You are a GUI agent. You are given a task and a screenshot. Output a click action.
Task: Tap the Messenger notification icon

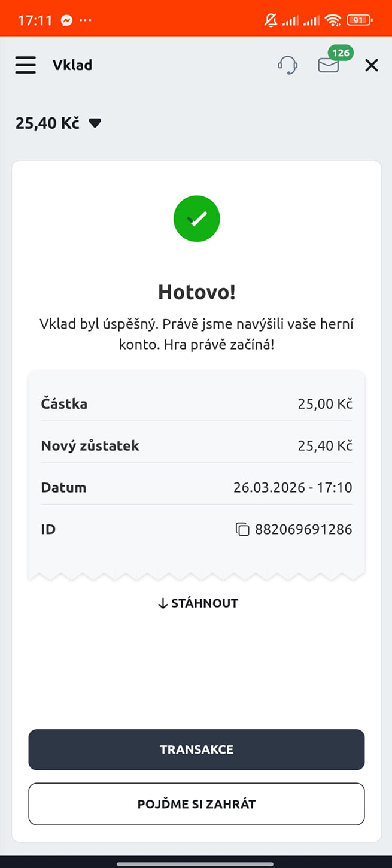[x=67, y=20]
